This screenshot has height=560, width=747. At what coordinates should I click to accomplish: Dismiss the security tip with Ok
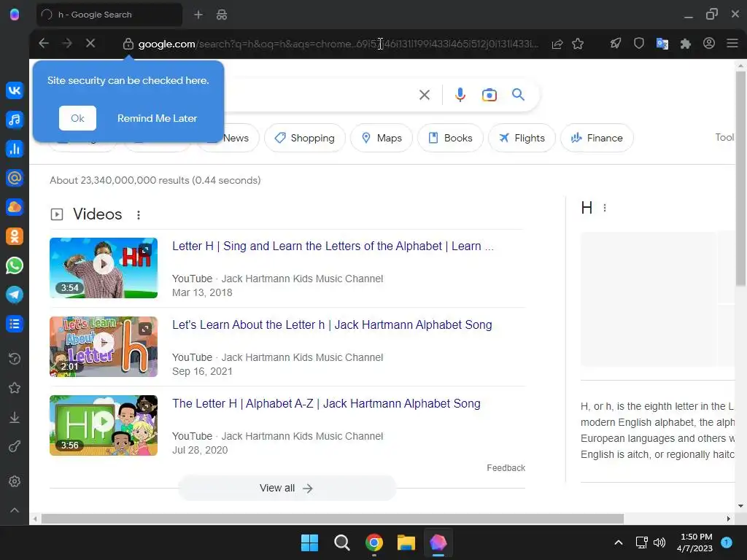(77, 118)
